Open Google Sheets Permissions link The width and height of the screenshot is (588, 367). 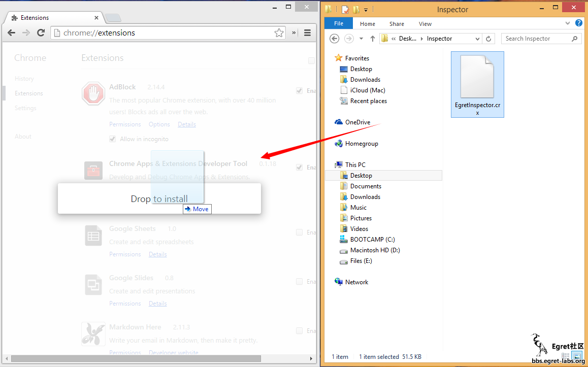[x=125, y=254]
